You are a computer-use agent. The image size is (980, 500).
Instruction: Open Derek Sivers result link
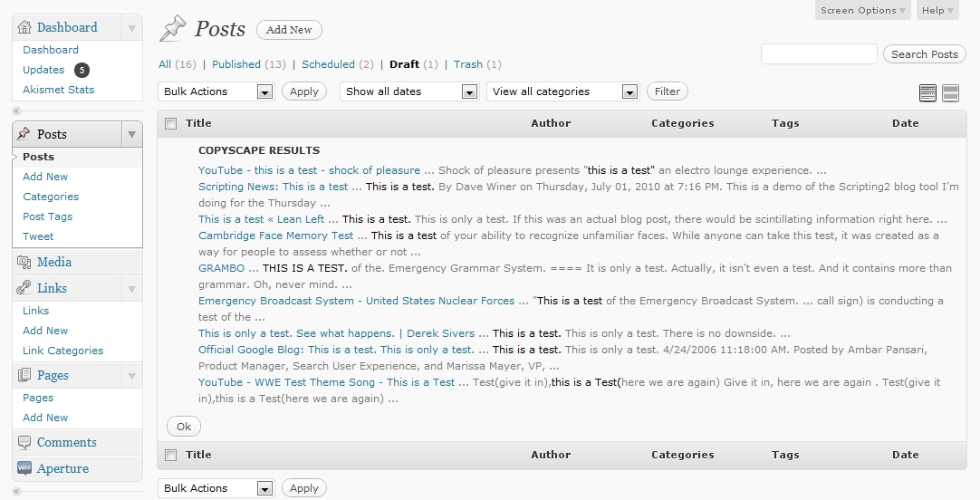click(336, 333)
